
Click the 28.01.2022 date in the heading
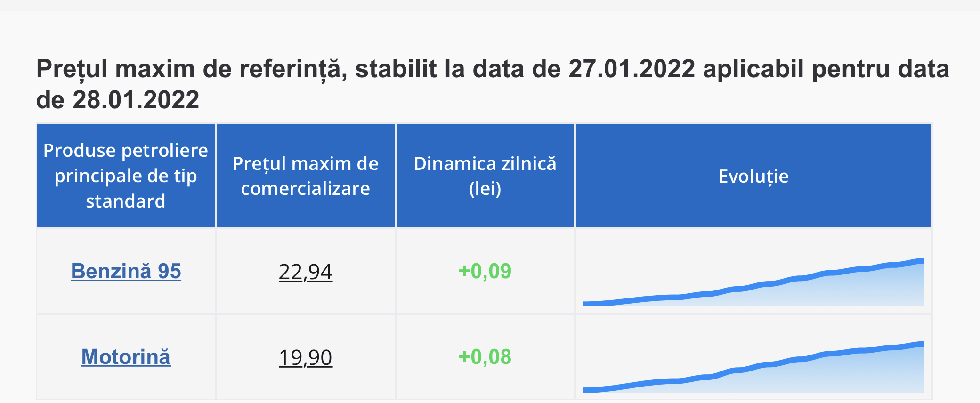136,100
